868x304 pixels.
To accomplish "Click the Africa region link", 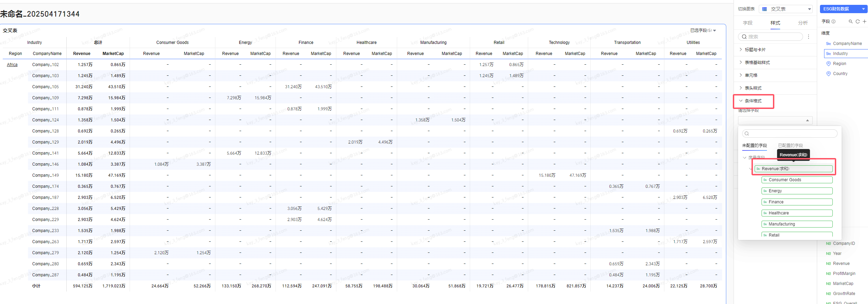I will [x=12, y=65].
